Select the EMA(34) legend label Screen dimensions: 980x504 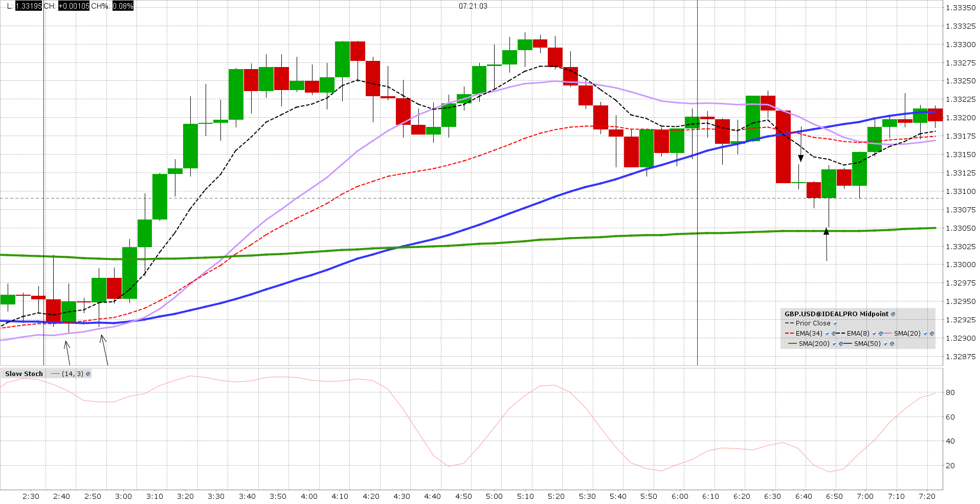pos(809,334)
